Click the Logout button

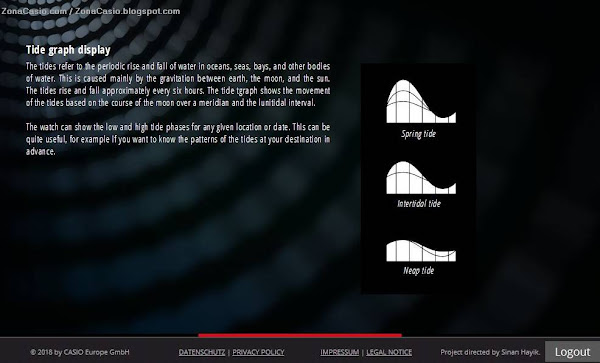click(572, 352)
